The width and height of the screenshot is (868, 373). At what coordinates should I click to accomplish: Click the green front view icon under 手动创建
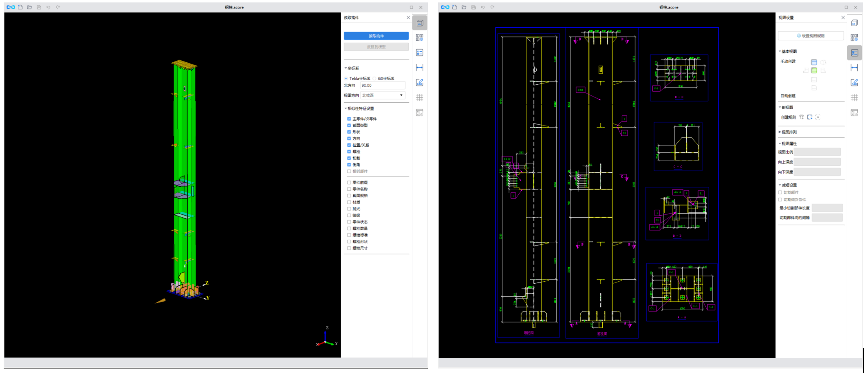pyautogui.click(x=814, y=71)
